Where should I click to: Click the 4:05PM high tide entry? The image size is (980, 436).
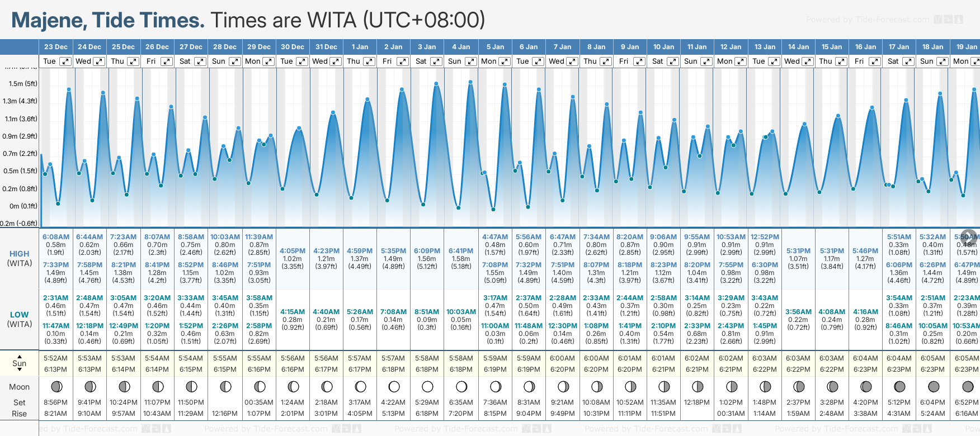(x=293, y=251)
